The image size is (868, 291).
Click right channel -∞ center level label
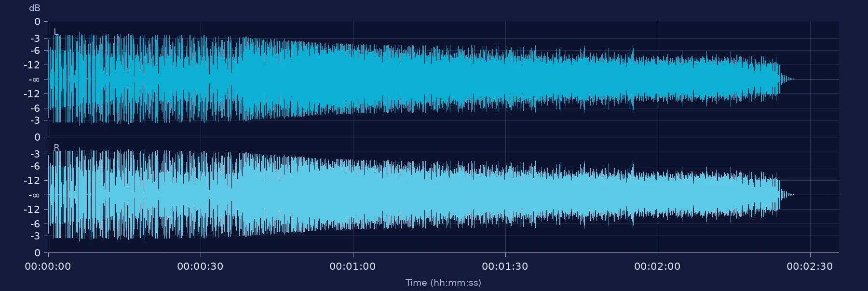click(x=34, y=195)
